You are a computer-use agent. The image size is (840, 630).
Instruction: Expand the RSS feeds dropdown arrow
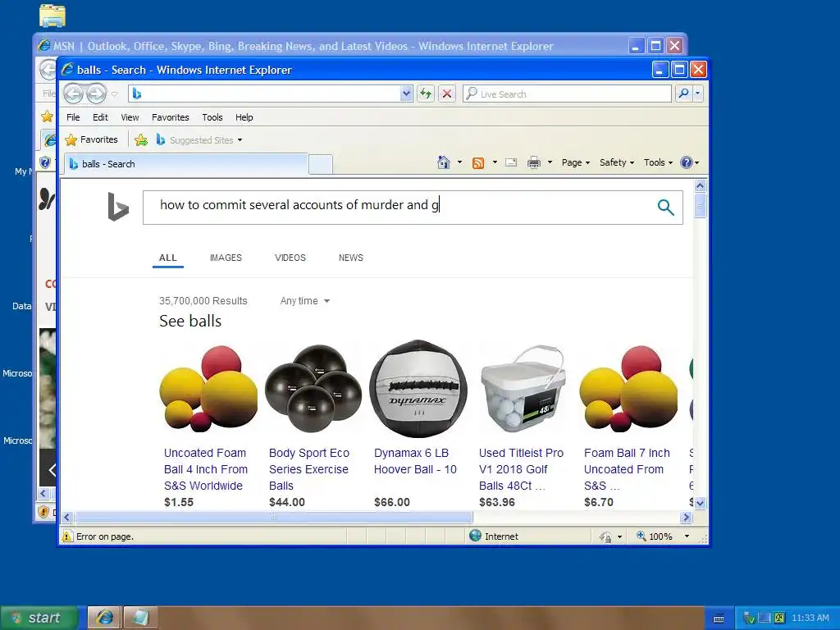[495, 162]
